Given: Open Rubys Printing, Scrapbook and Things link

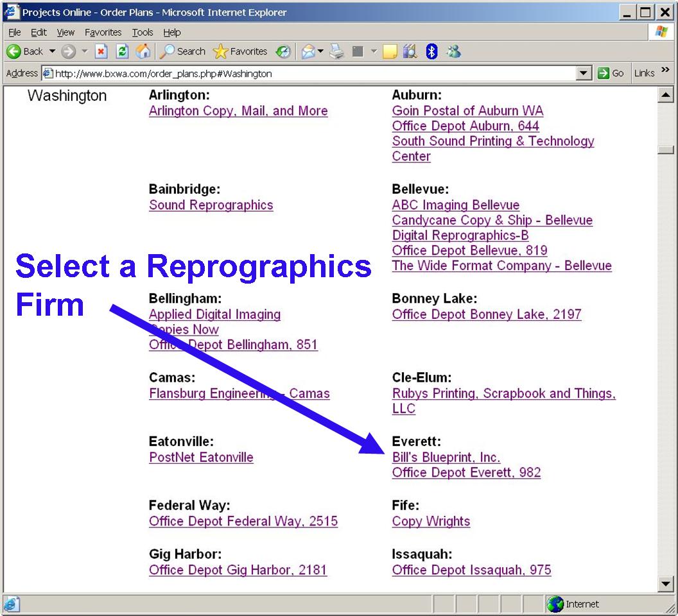Looking at the screenshot, I should click(x=504, y=401).
